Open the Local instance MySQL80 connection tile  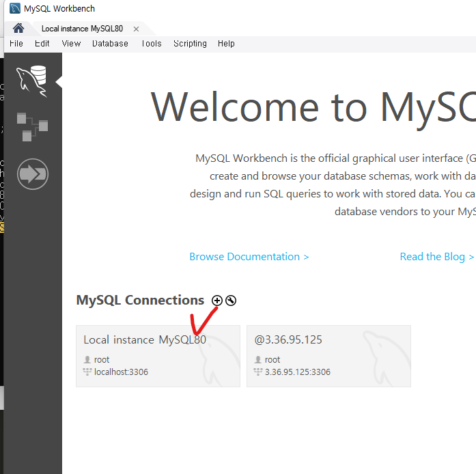coord(158,356)
